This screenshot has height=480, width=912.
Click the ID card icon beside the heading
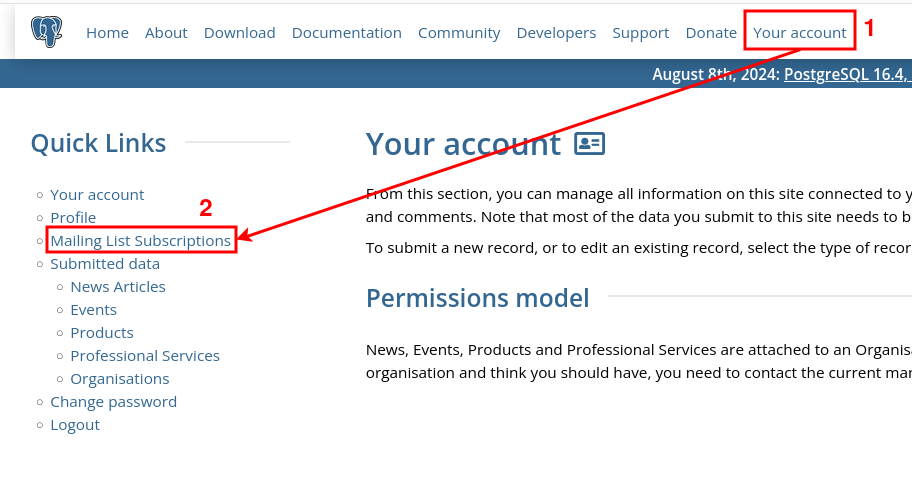(589, 144)
